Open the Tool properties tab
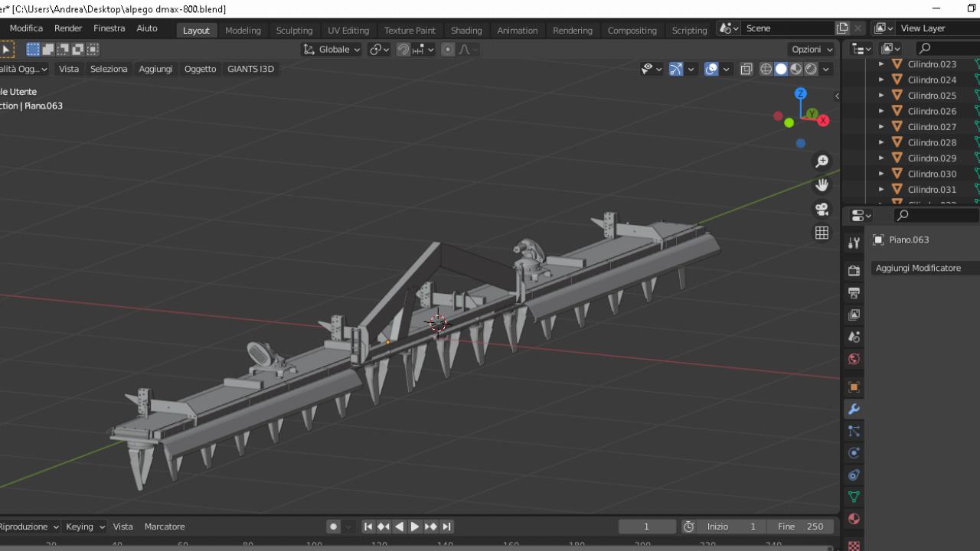Image resolution: width=980 pixels, height=551 pixels. click(x=854, y=243)
